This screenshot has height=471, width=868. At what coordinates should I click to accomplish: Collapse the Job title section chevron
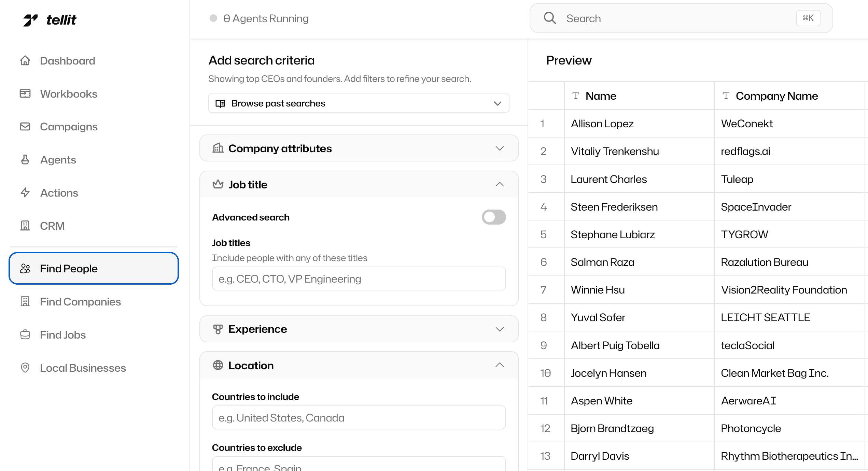click(500, 184)
